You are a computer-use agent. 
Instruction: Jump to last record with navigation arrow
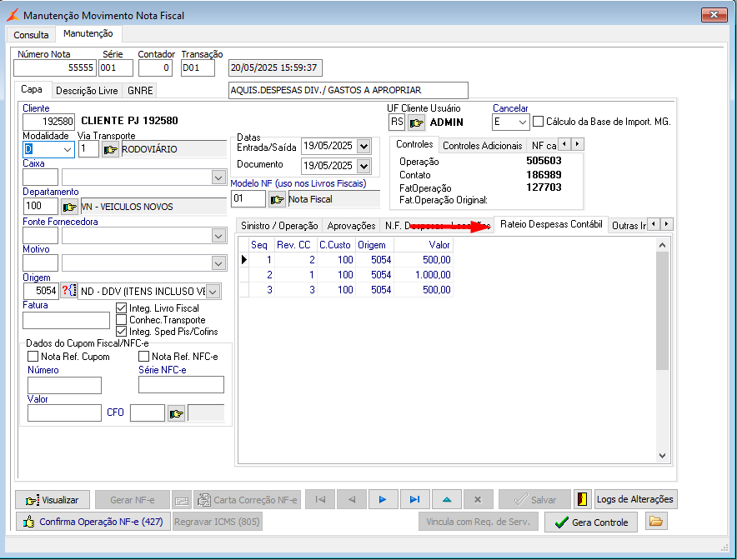[x=414, y=499]
